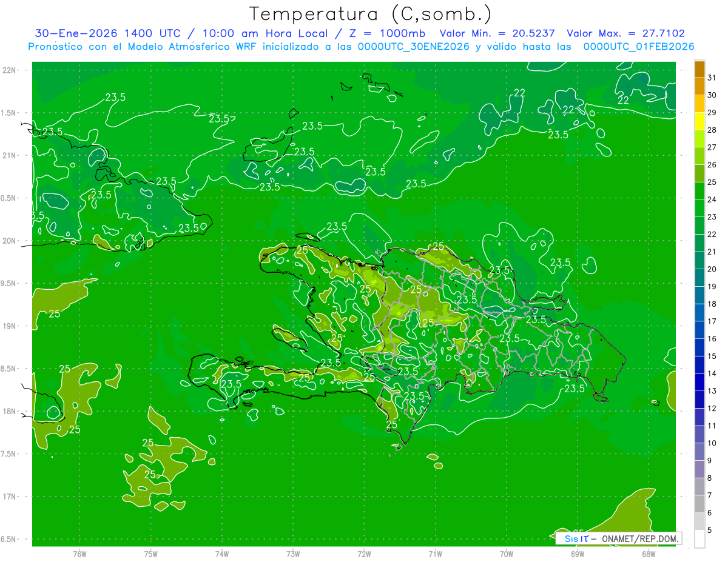
Task: Click the "0000UTC_01FEB2026" valid-until time
Action: click(x=639, y=47)
